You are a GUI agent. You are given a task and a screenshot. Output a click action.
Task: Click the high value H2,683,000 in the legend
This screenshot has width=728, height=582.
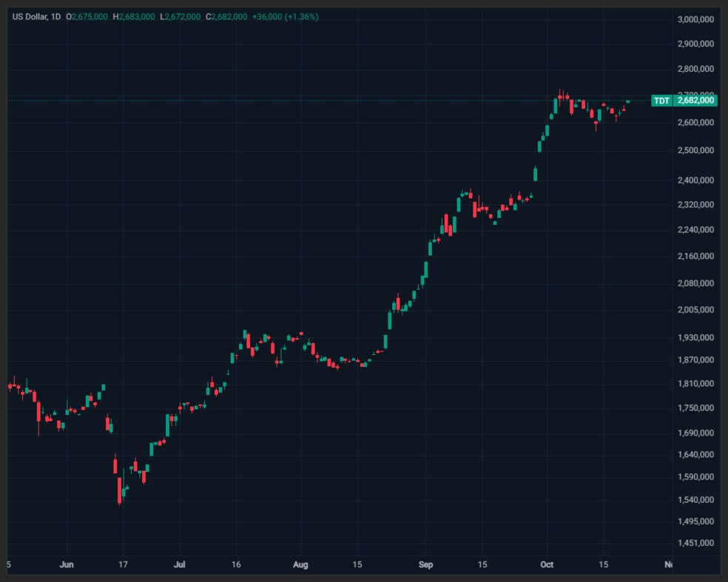(134, 17)
